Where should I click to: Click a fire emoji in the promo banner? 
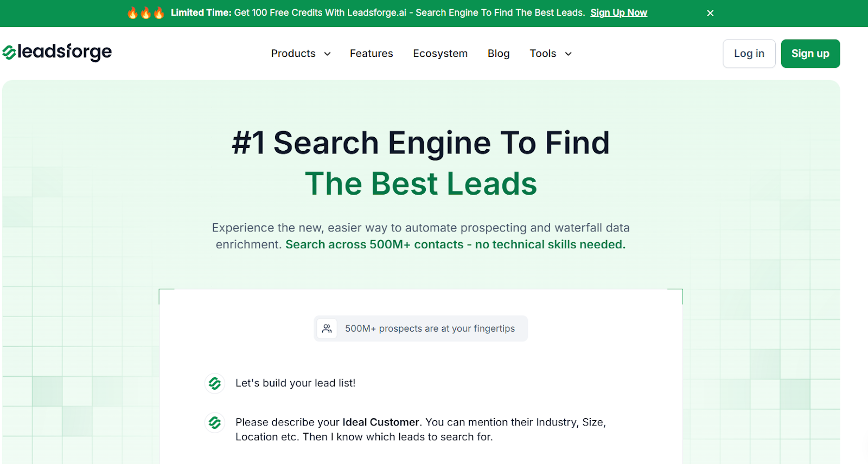pos(133,12)
